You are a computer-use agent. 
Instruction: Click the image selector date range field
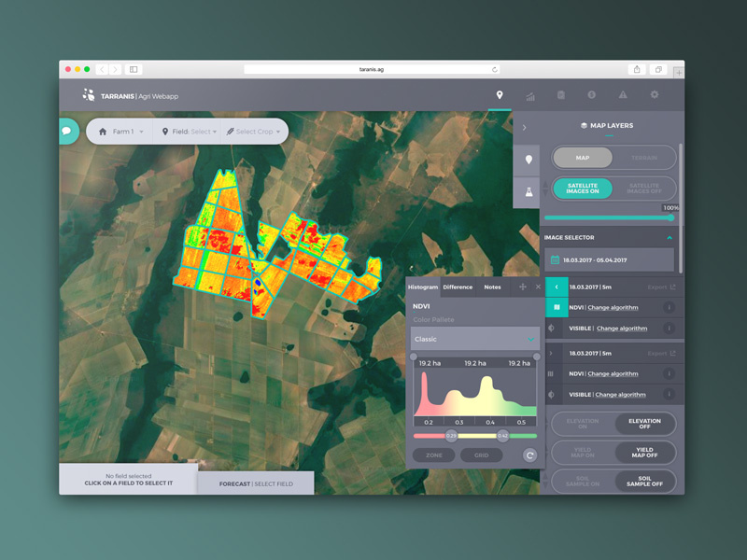(608, 259)
